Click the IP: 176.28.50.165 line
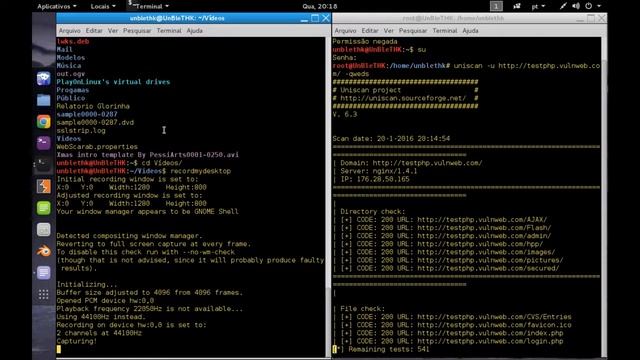The width and height of the screenshot is (640, 360). (375, 179)
